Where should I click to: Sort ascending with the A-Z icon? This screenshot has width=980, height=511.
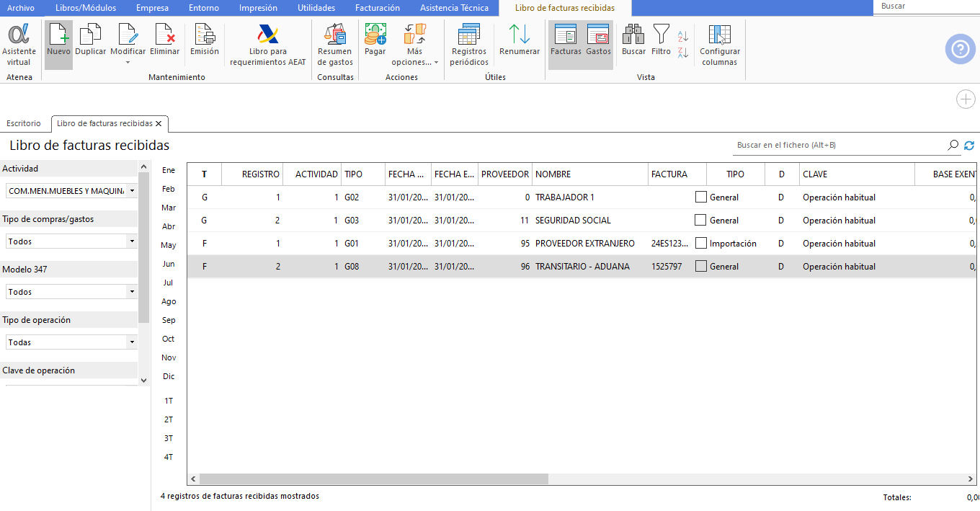[x=683, y=36]
